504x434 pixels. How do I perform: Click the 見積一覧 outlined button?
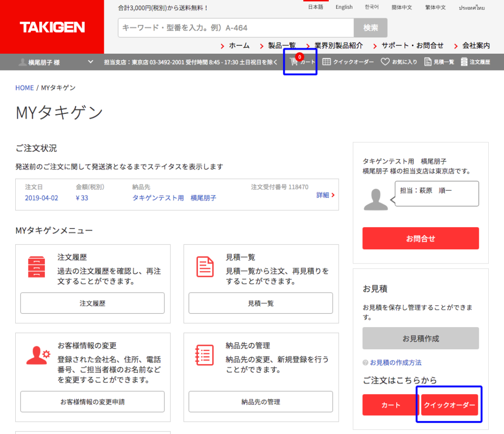(x=261, y=303)
